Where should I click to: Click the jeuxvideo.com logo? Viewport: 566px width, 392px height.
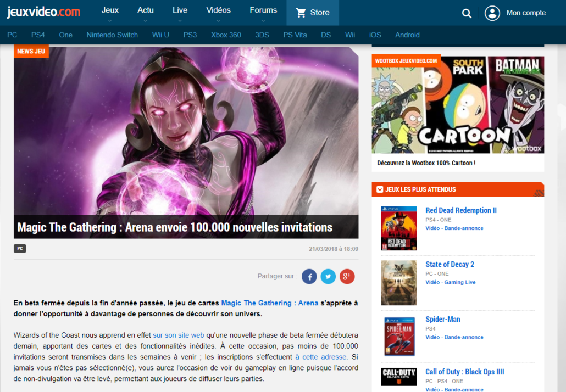pos(43,12)
